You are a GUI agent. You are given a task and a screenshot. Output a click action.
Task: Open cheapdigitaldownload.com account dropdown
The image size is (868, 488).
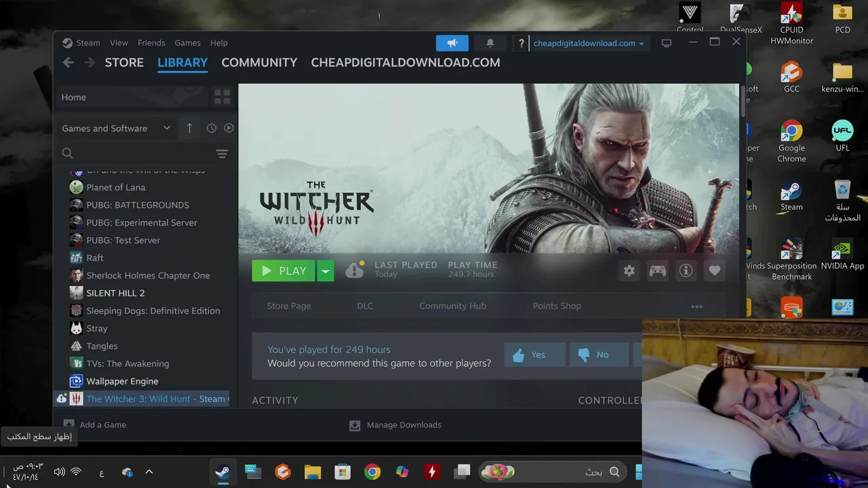point(589,43)
